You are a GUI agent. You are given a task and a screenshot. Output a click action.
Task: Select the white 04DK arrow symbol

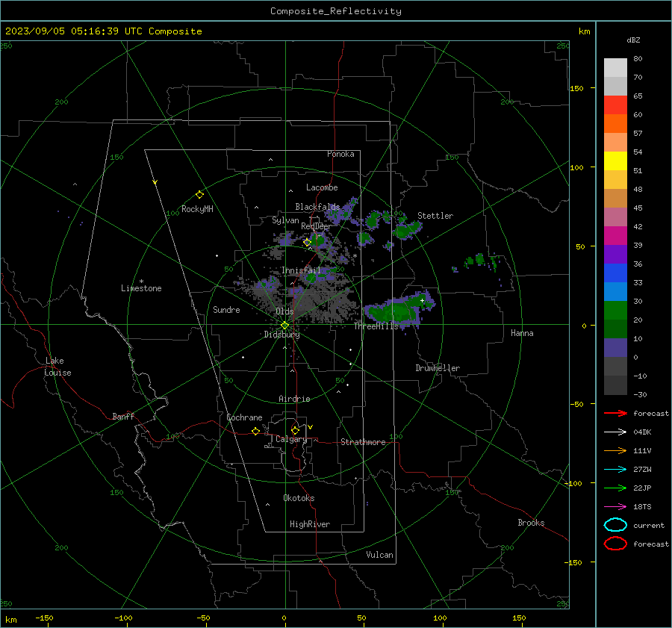(x=615, y=432)
